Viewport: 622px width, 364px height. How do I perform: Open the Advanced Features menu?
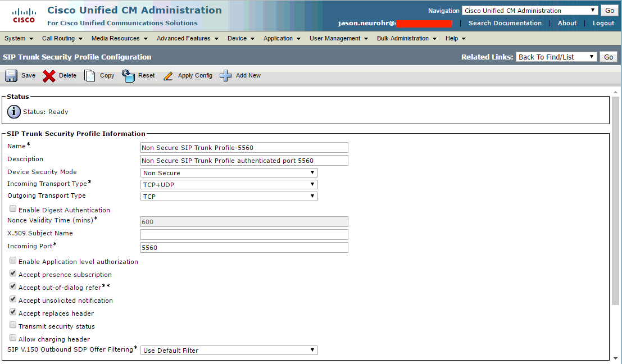[x=188, y=38]
